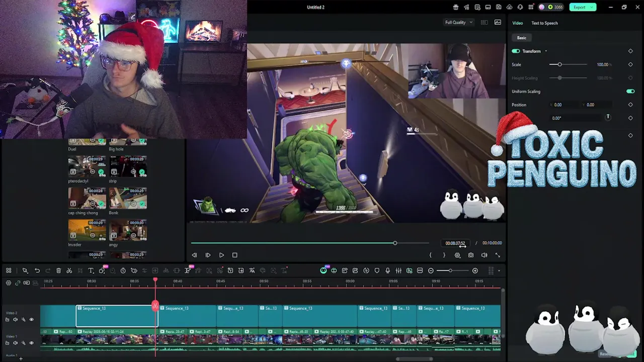
Task: Click the cloud upload icon in title bar
Action: pos(509,7)
